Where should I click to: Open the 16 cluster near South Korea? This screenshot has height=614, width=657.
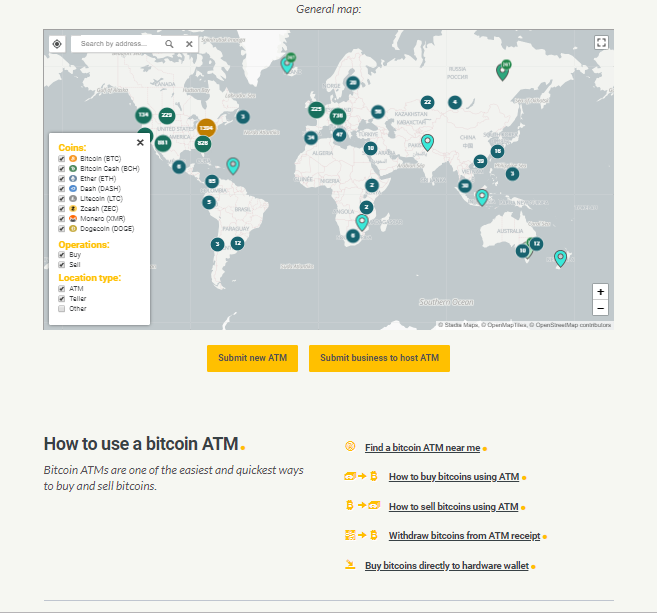(x=497, y=151)
